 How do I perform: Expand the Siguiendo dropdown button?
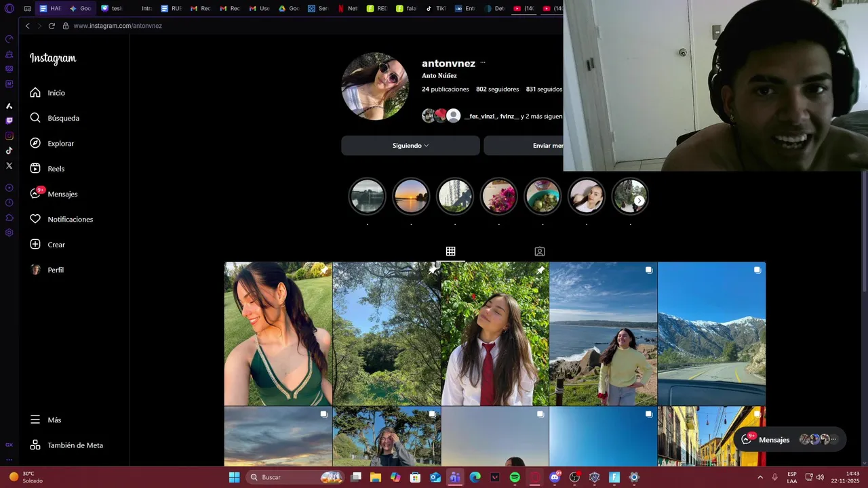pos(410,146)
